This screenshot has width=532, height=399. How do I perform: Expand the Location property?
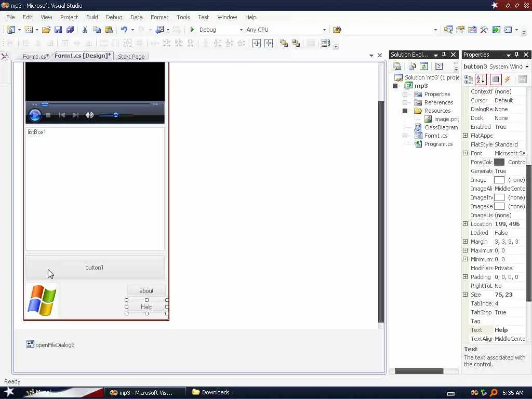click(x=465, y=224)
